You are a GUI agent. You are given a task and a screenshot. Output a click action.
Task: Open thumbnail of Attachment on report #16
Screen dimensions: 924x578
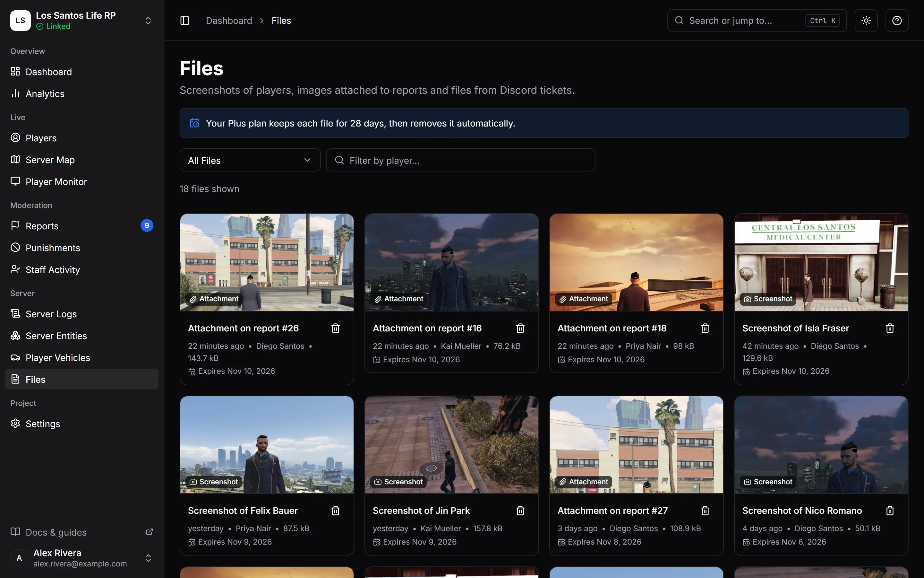[x=452, y=262]
